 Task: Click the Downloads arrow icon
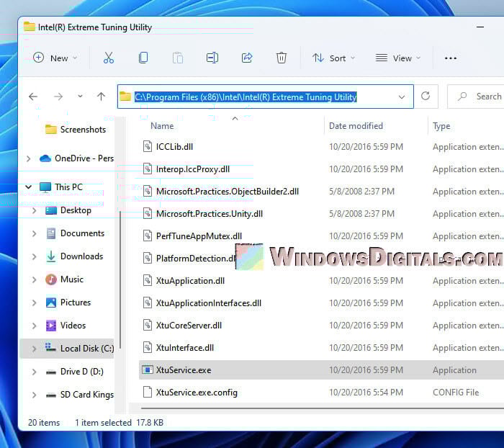[x=51, y=256]
